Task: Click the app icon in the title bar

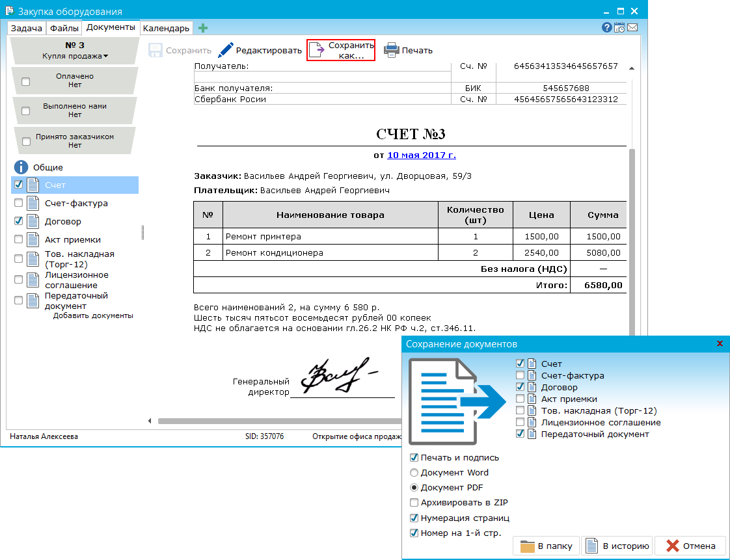Action: 10,10
